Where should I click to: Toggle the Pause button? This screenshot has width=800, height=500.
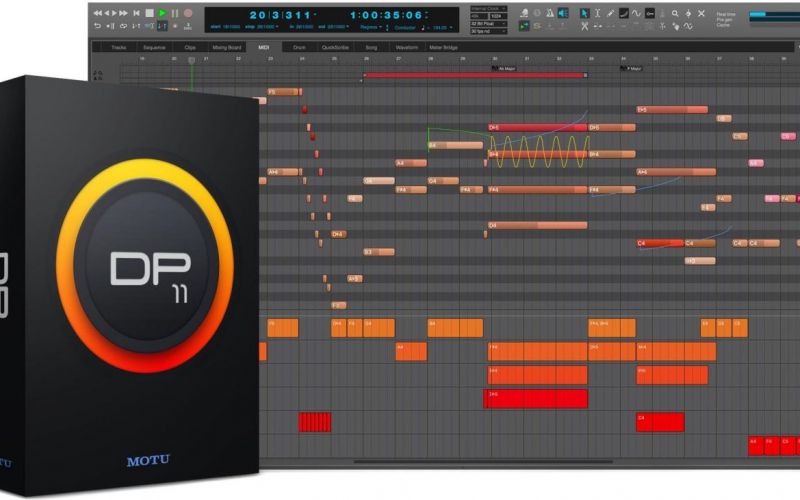[x=175, y=13]
